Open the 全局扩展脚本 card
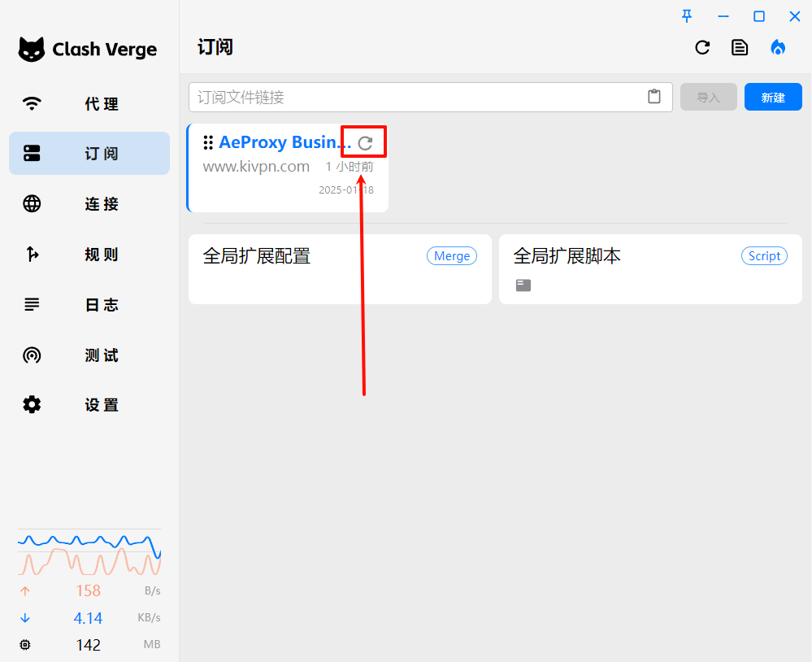Screen dimensions: 812x662 pos(650,269)
